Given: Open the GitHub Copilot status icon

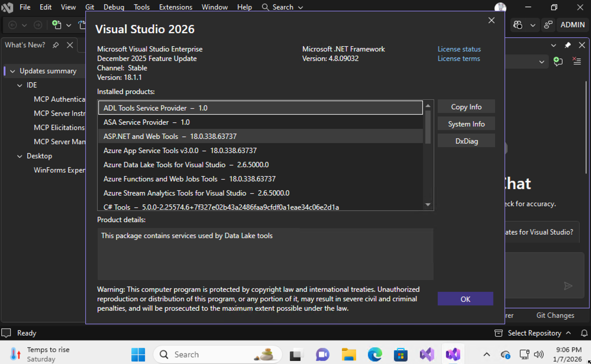Looking at the screenshot, I should pyautogui.click(x=518, y=25).
